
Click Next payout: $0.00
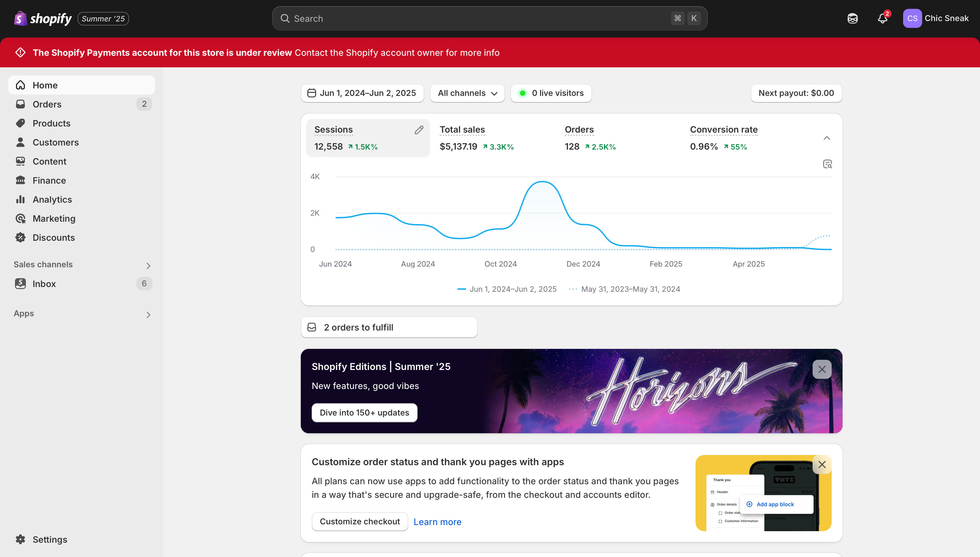[796, 93]
